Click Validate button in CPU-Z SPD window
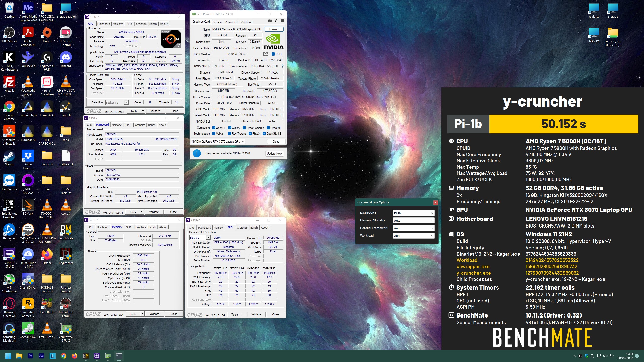This screenshot has width=644, height=362. pos(256,314)
